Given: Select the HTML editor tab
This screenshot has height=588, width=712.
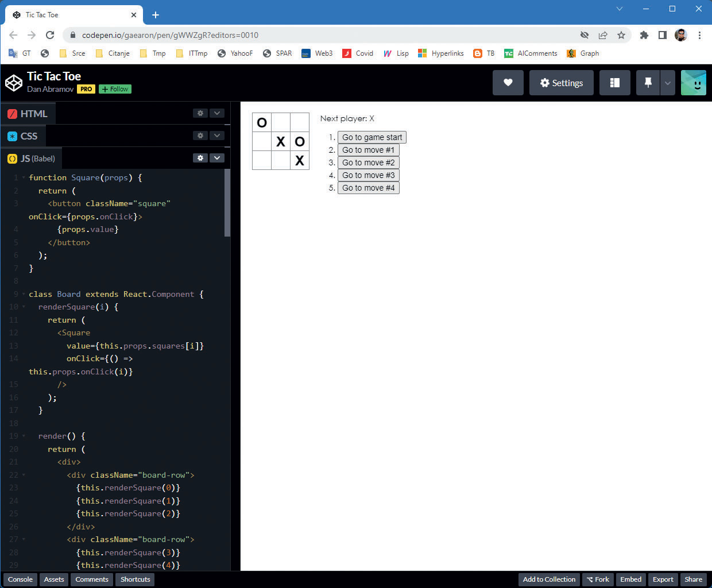Looking at the screenshot, I should (28, 114).
